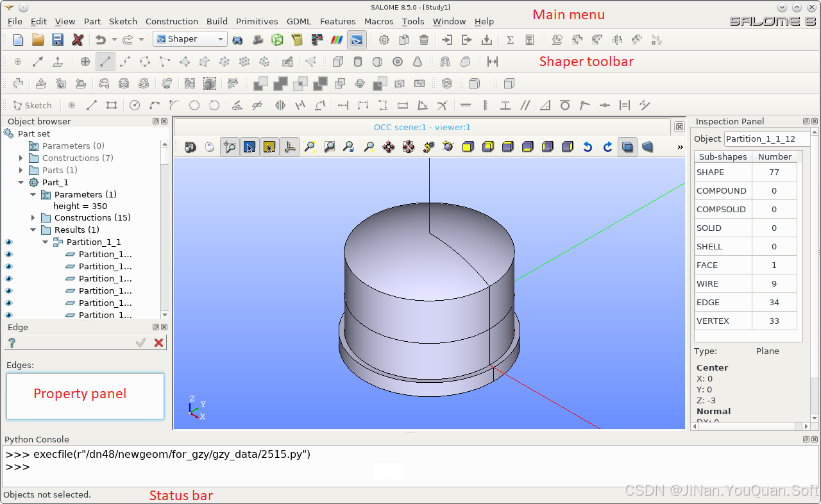Click the Box primitive icon
This screenshot has height=504, width=821.
point(338,62)
